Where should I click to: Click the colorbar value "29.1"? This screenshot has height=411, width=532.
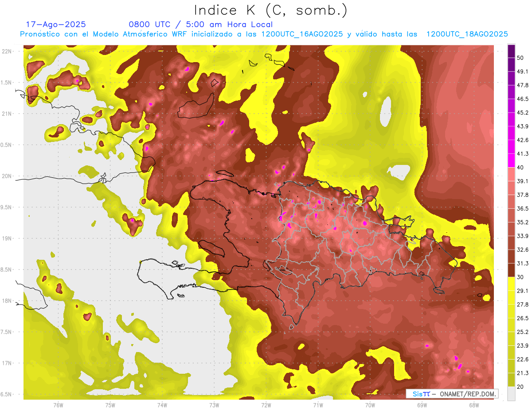pyautogui.click(x=523, y=291)
